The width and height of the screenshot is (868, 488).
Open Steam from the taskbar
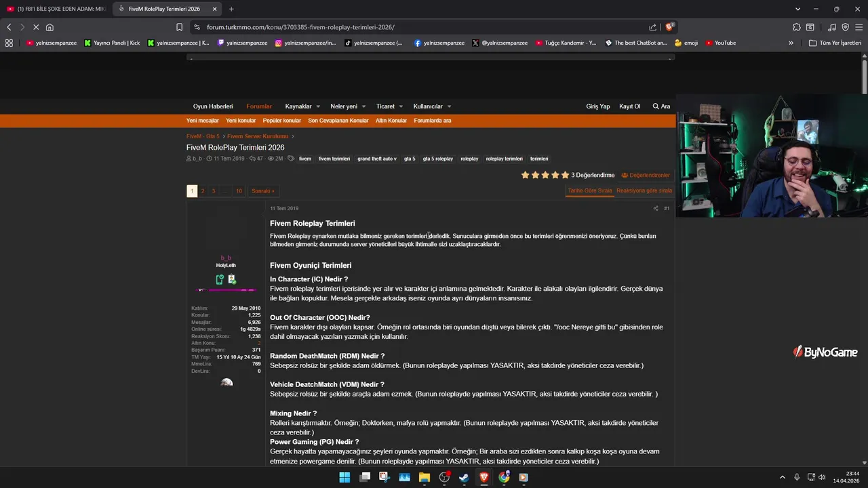click(464, 477)
